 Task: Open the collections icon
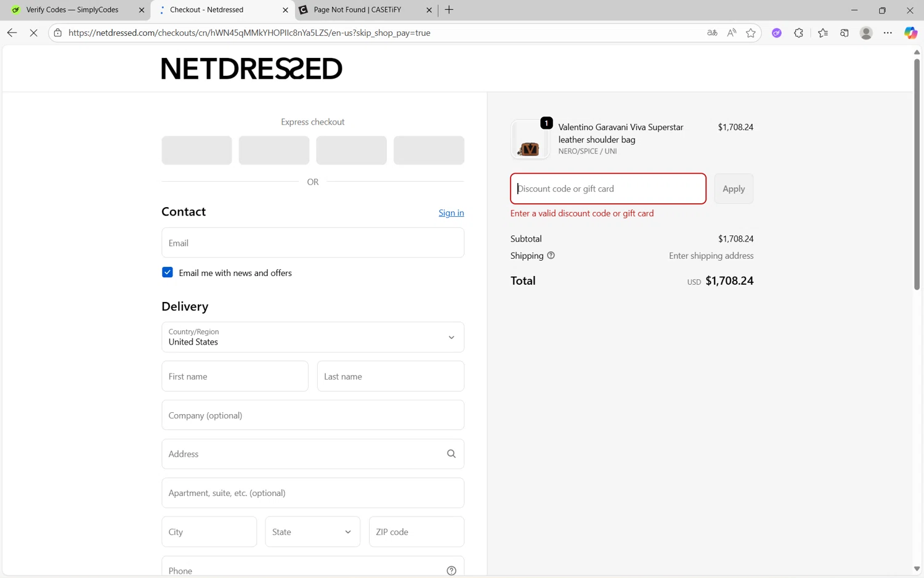tap(845, 33)
